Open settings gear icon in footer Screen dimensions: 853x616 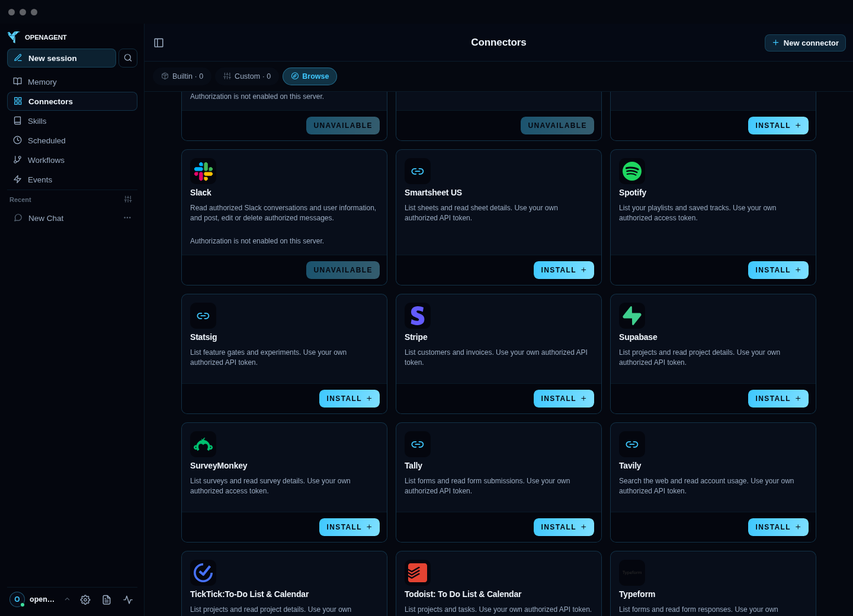point(85,599)
